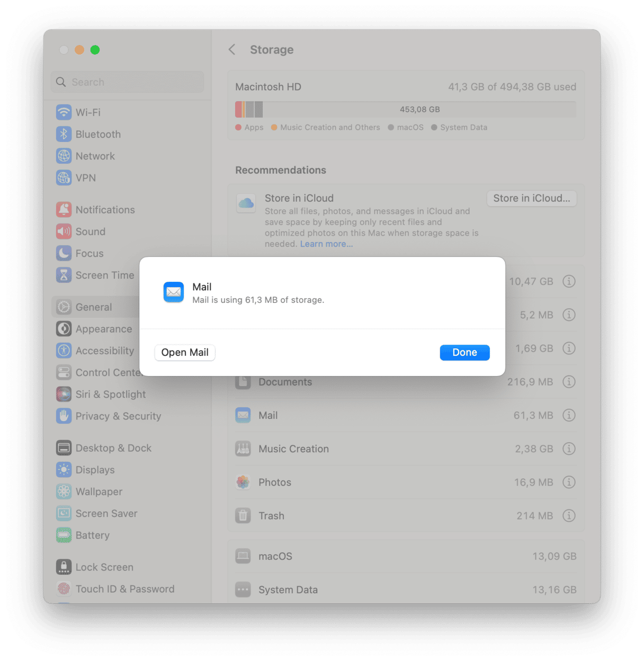Show info for the 1,69 GB row

(569, 348)
